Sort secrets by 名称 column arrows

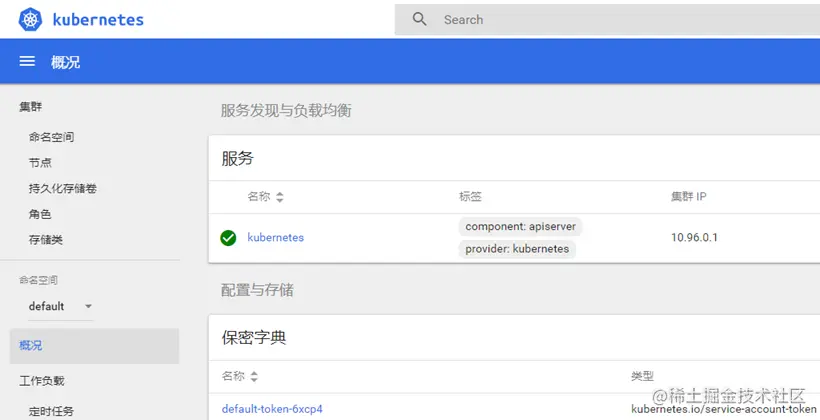254,376
